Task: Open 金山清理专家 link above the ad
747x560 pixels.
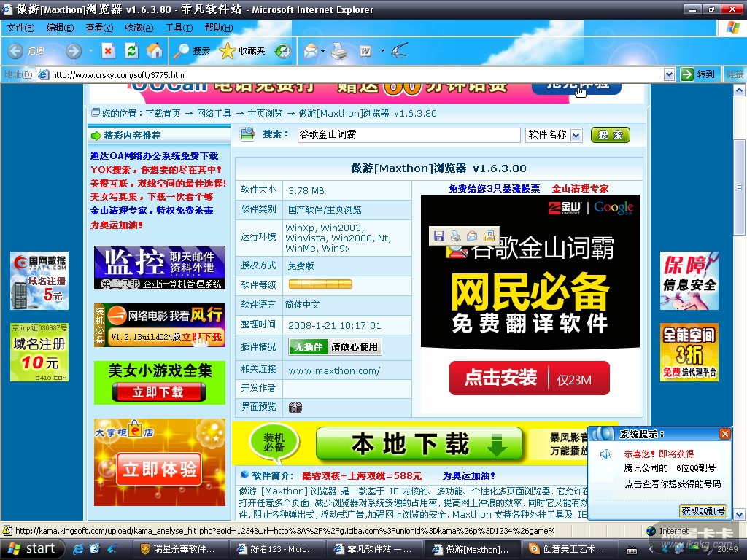Action: point(580,189)
